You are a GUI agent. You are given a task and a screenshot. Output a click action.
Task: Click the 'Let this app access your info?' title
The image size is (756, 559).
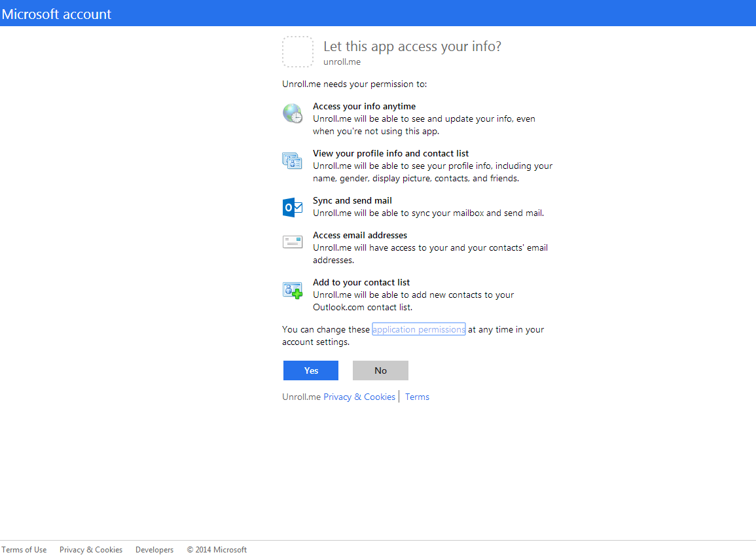[x=412, y=46]
